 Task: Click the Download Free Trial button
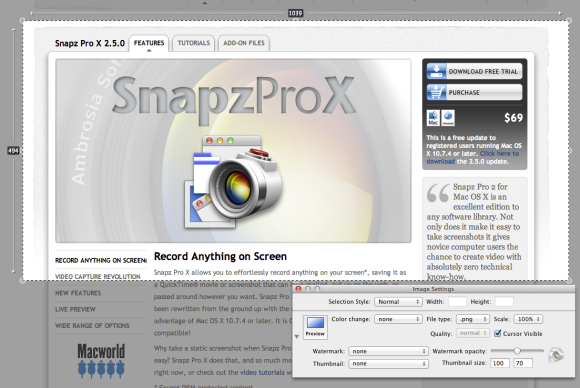pyautogui.click(x=474, y=71)
